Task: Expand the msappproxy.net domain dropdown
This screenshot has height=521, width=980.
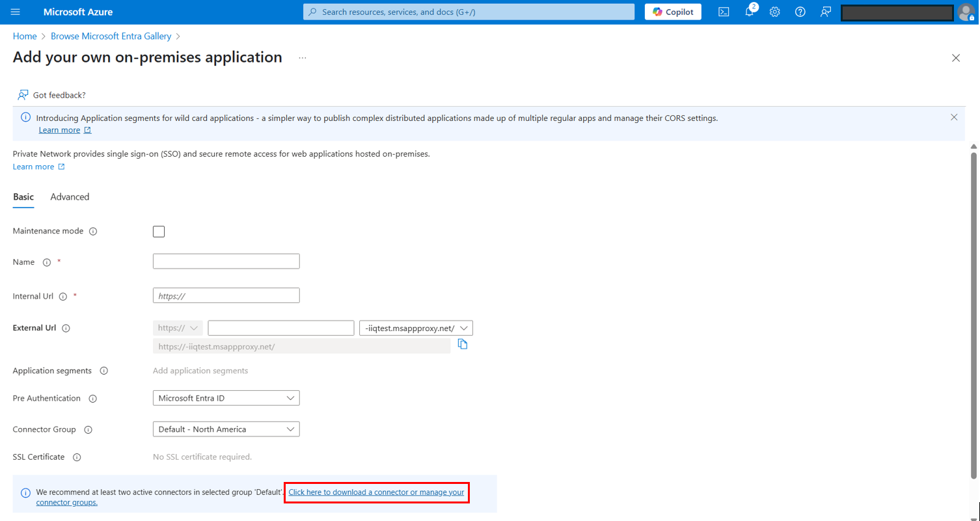Action: pos(416,328)
